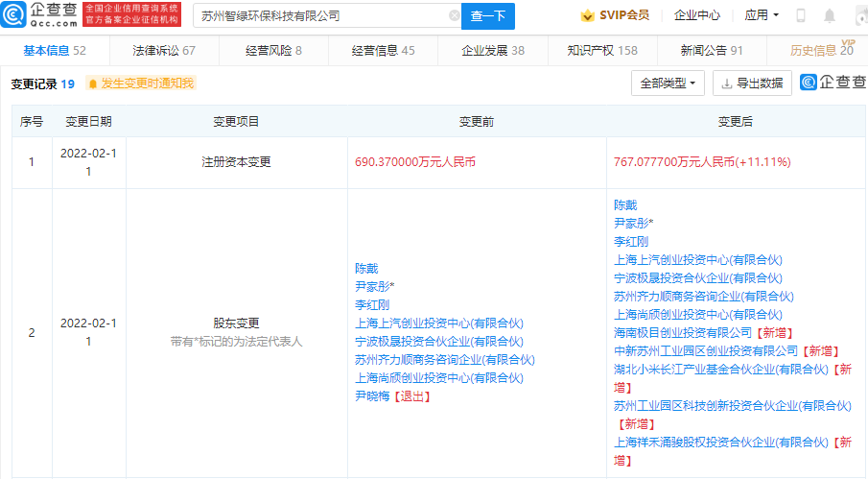This screenshot has height=479, width=868.
Task: Click the download icon in 导出数据 button
Action: pos(727,84)
